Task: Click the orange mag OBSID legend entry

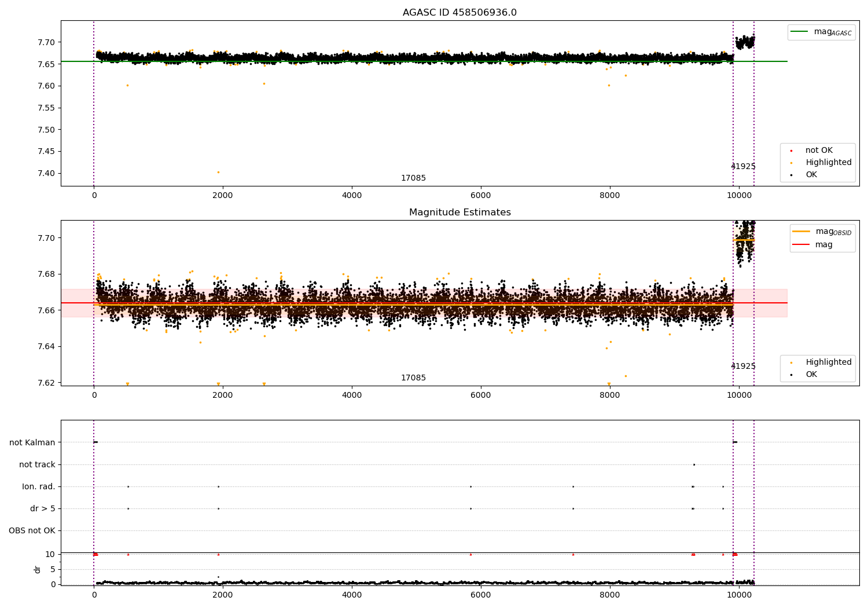Action: pos(801,232)
